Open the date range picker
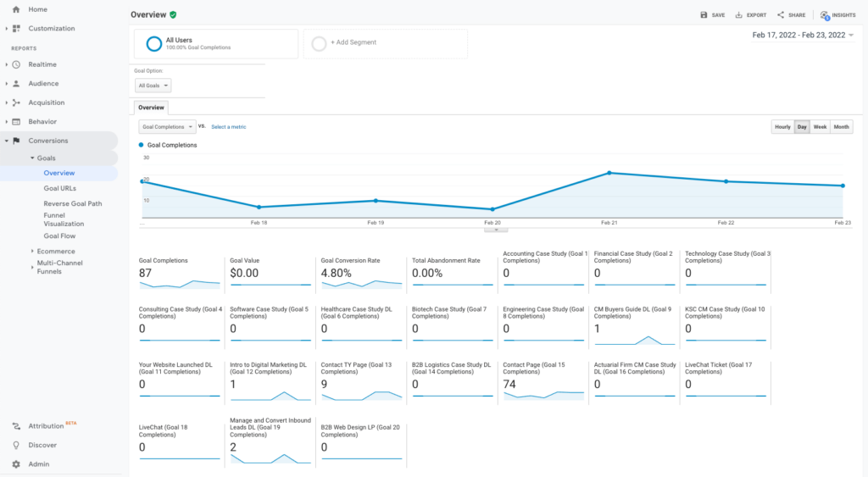This screenshot has width=868, height=477. (x=803, y=36)
